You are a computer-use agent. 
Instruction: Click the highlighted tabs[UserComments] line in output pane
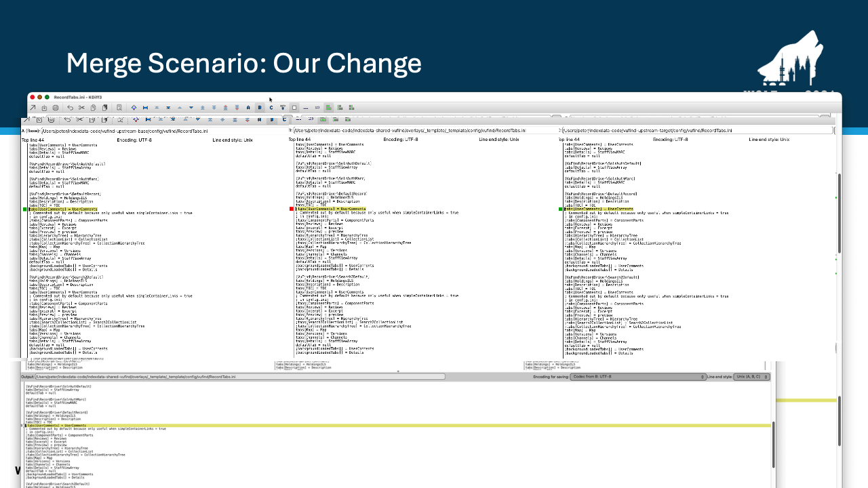click(397, 426)
